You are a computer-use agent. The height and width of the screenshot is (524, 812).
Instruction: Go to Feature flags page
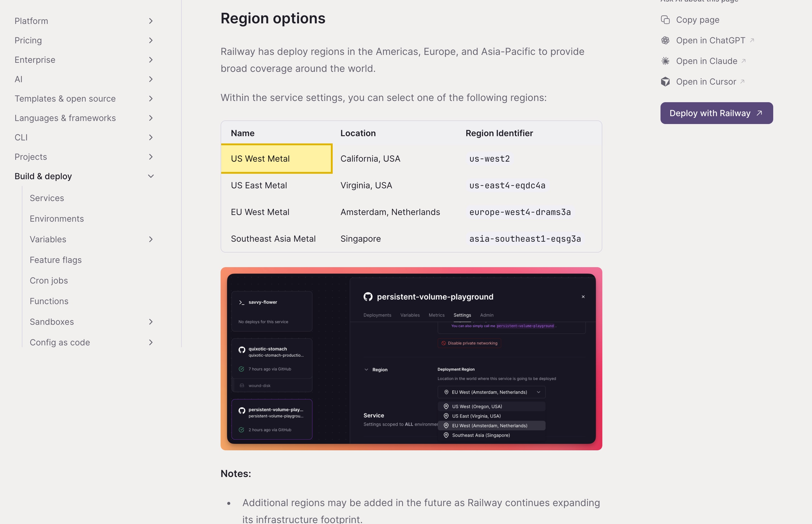[56, 260]
